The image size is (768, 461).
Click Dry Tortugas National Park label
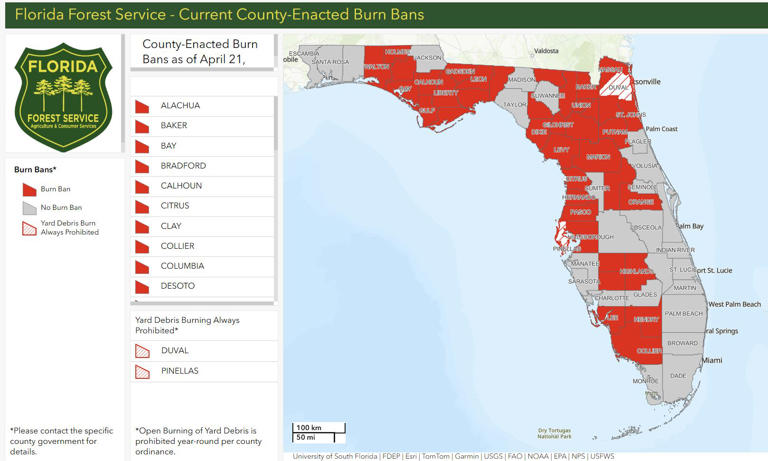pos(554,433)
